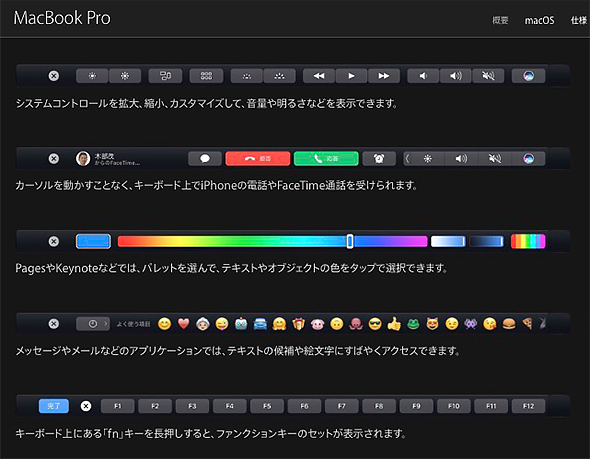Open the rainbow color palette picker
This screenshot has height=459, width=590.
pyautogui.click(x=528, y=242)
